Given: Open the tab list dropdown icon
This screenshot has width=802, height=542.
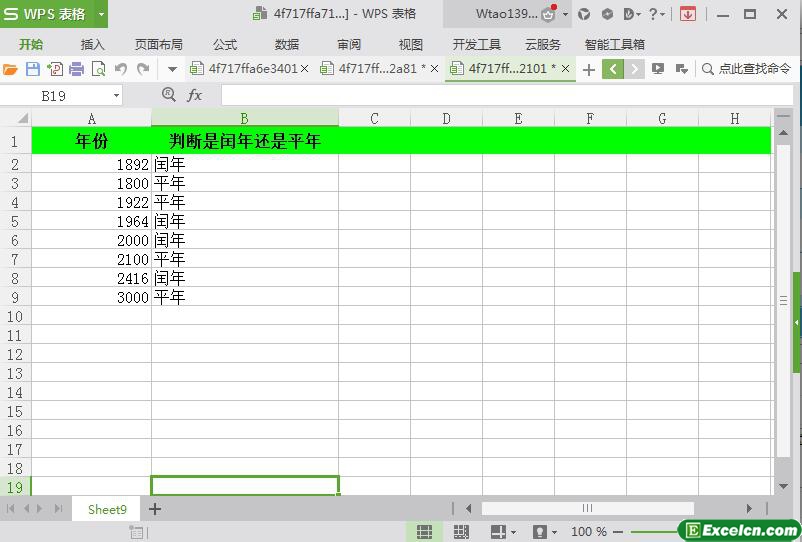Looking at the screenshot, I should [x=681, y=69].
